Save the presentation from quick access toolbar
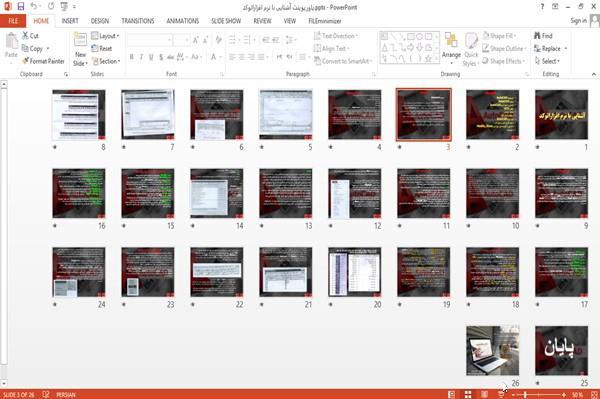This screenshot has height=399, width=600. click(x=21, y=6)
